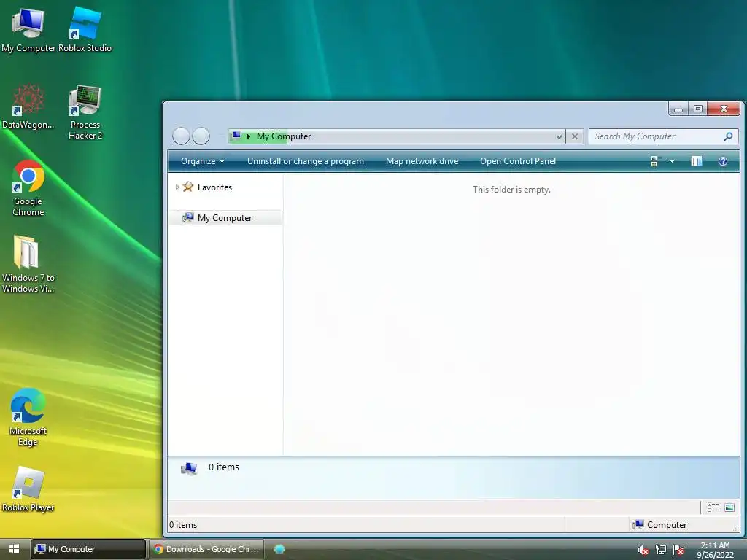Click 0 items text in details pane
Image resolution: width=747 pixels, height=560 pixels.
(x=223, y=467)
